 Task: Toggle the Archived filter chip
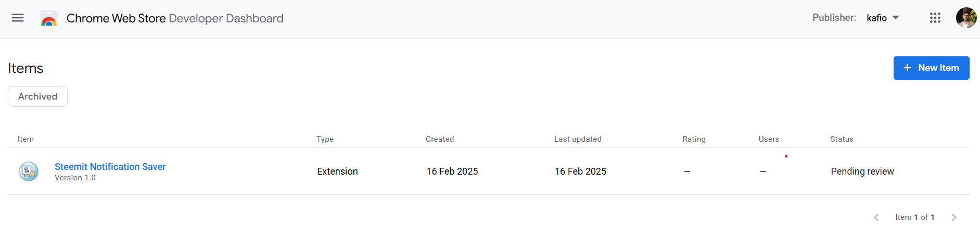[37, 96]
